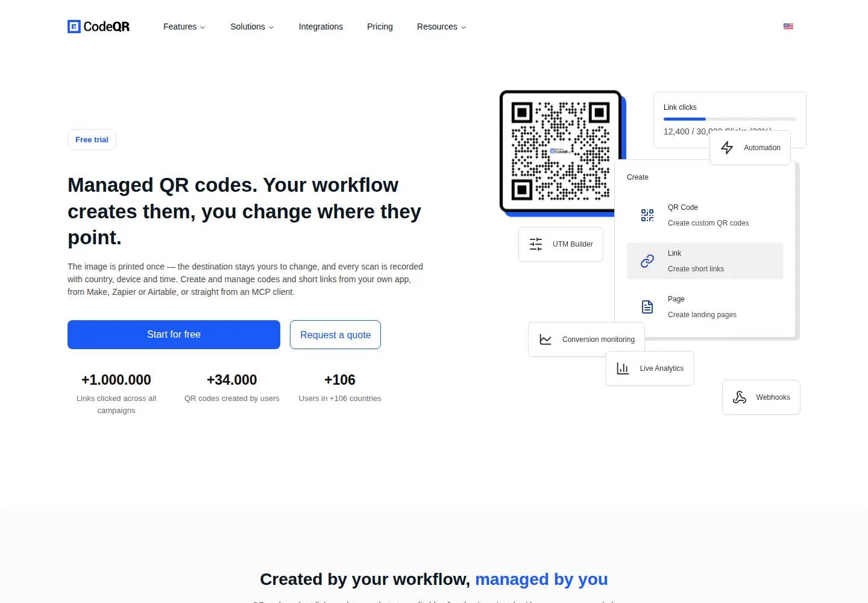
Task: Click the CodeQR logo icon
Action: pos(74,27)
